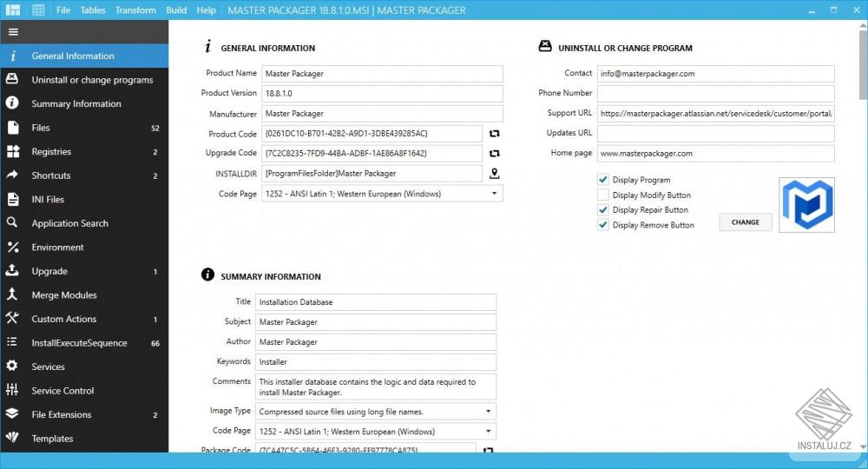Click the empty Updates URL field
The height and width of the screenshot is (469, 868).
coord(715,134)
